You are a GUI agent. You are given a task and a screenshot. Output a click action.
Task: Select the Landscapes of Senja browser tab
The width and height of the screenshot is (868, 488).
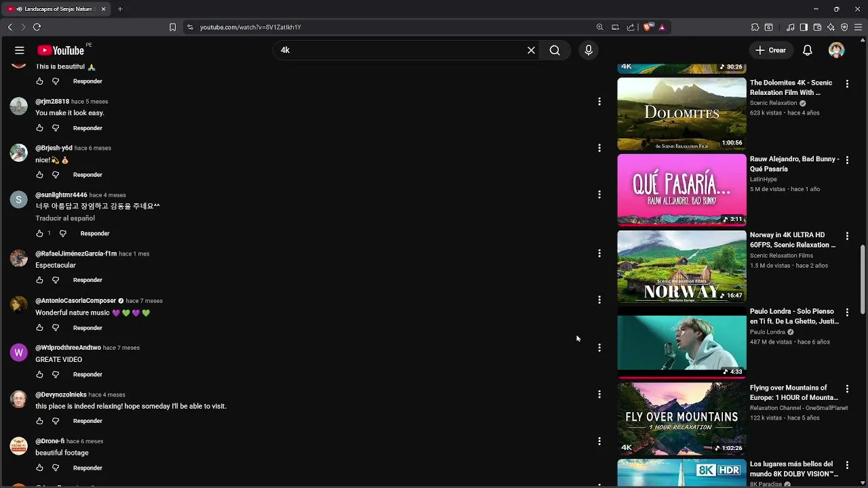coord(57,9)
